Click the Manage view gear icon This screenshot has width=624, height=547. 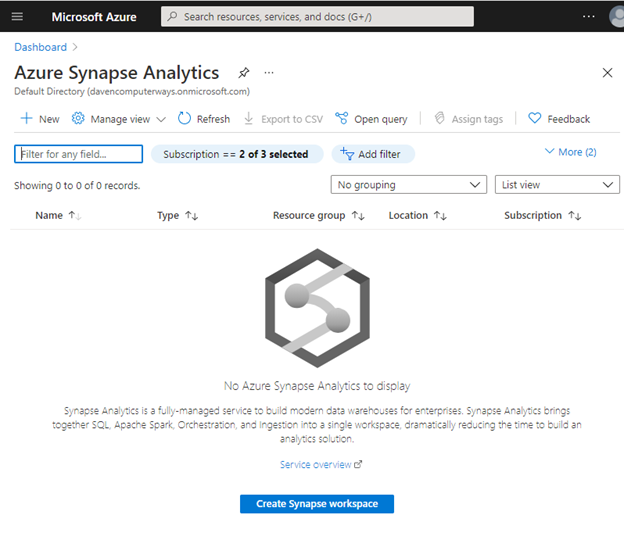(78, 119)
